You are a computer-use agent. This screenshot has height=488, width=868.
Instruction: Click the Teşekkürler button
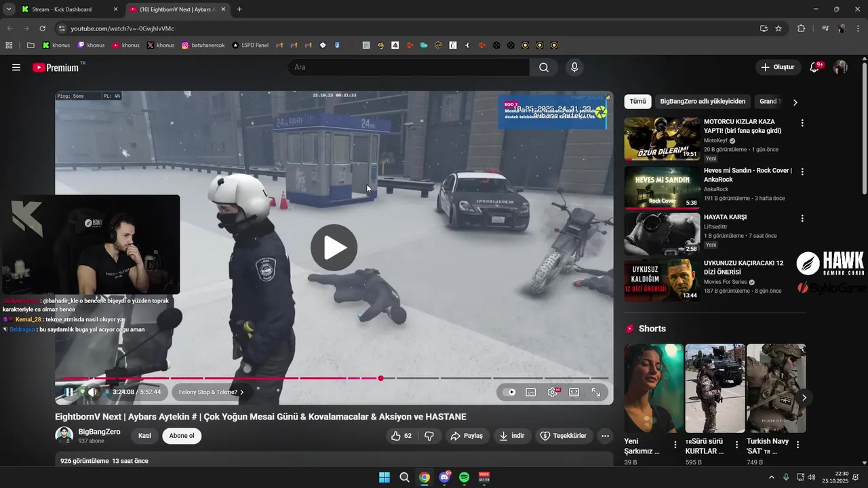(564, 436)
